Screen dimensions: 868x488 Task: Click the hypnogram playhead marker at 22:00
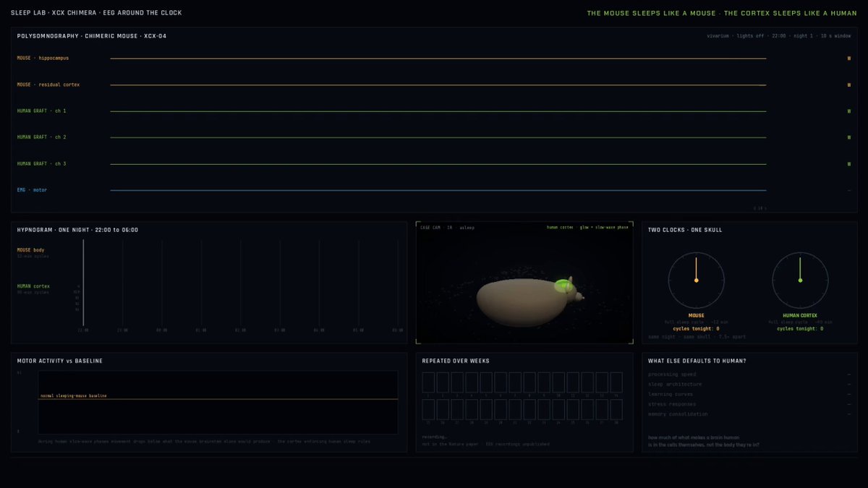pos(83,283)
